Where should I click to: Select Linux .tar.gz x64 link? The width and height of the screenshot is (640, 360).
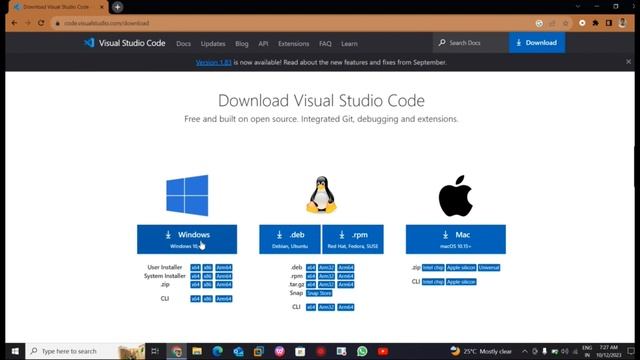click(x=311, y=284)
